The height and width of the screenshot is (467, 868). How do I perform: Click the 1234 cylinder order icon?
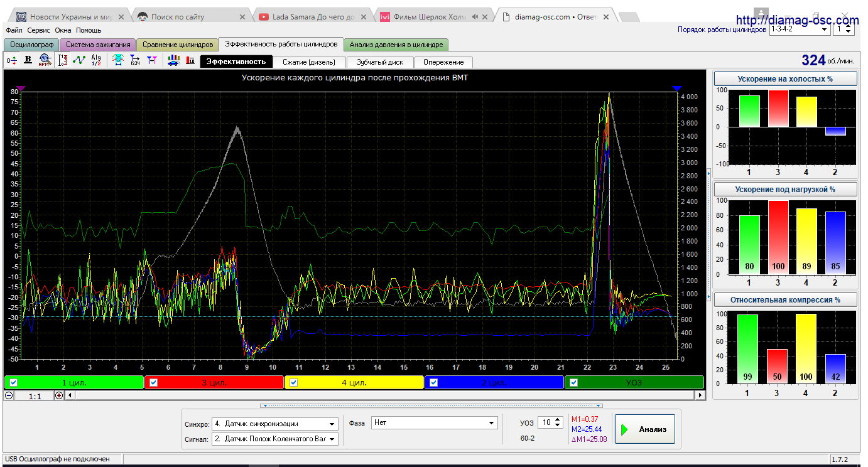point(134,60)
